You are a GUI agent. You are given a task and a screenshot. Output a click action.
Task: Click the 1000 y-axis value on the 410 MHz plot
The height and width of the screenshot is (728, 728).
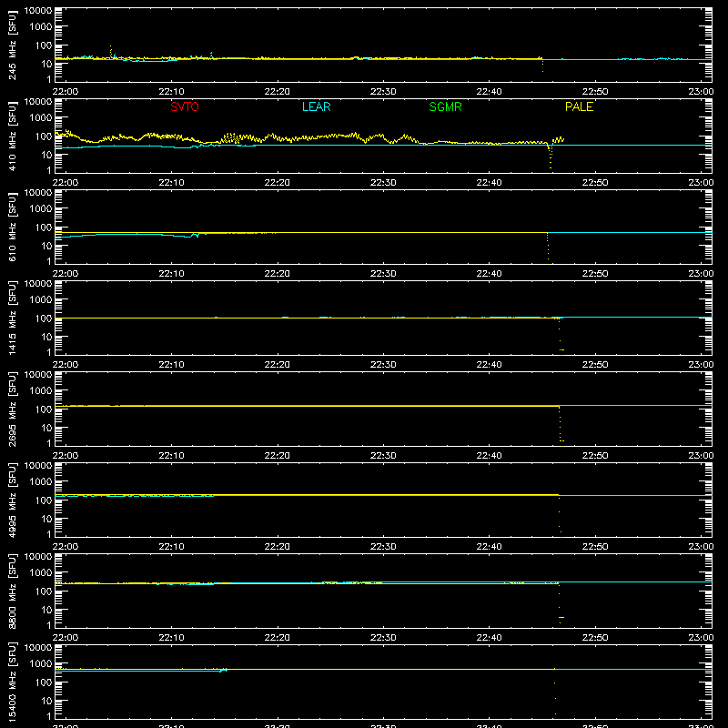click(41, 118)
